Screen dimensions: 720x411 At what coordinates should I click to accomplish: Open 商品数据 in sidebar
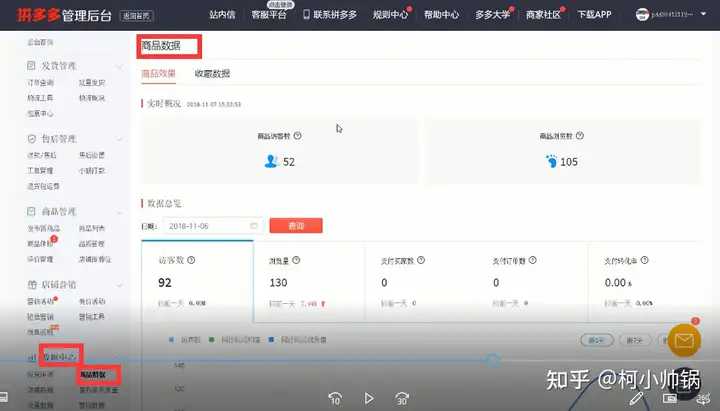(x=93, y=375)
